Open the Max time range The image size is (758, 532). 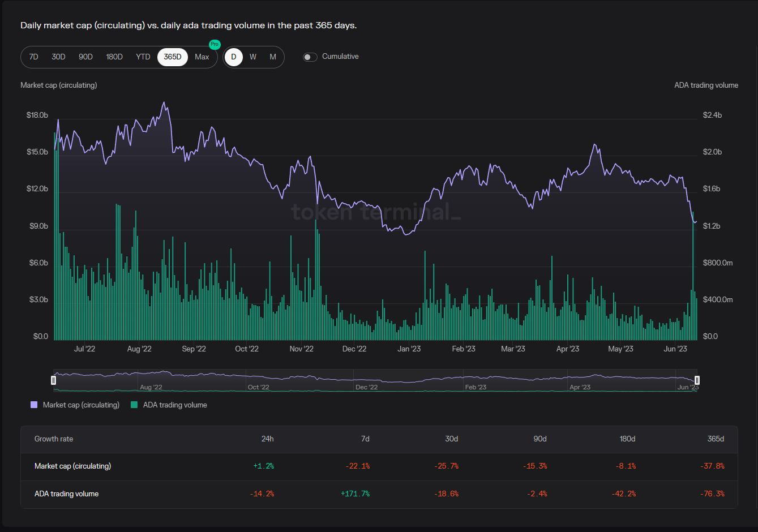click(202, 57)
